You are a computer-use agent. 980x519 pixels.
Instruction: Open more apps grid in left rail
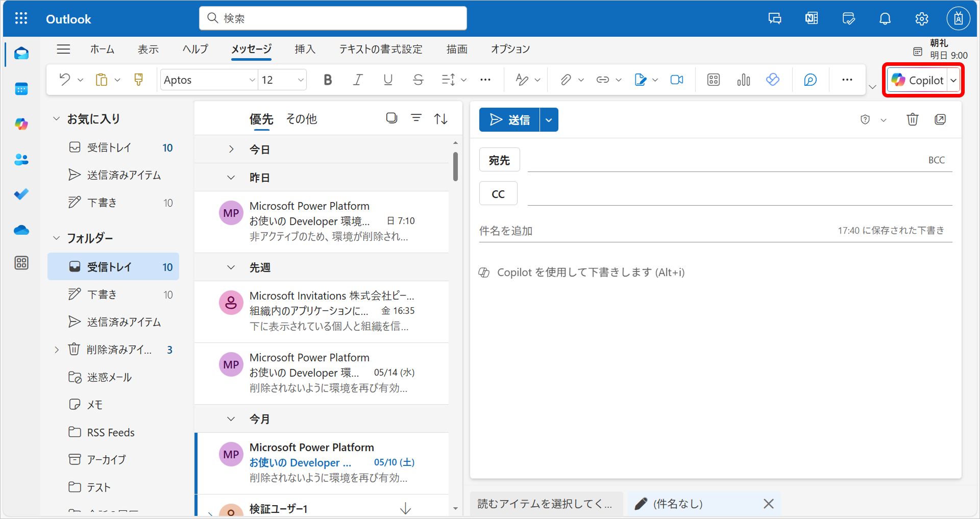tap(21, 263)
